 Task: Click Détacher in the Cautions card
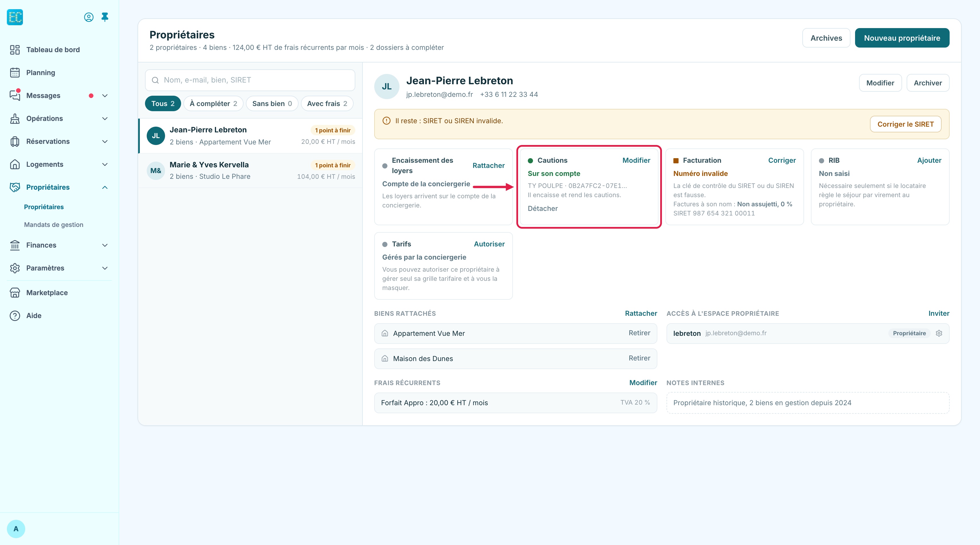[542, 208]
